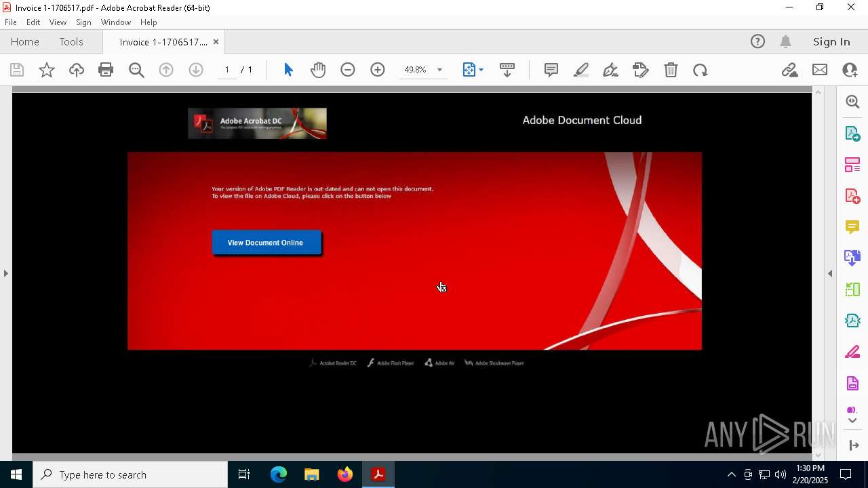This screenshot has width=868, height=488.
Task: Open the Window menu
Action: (x=116, y=22)
